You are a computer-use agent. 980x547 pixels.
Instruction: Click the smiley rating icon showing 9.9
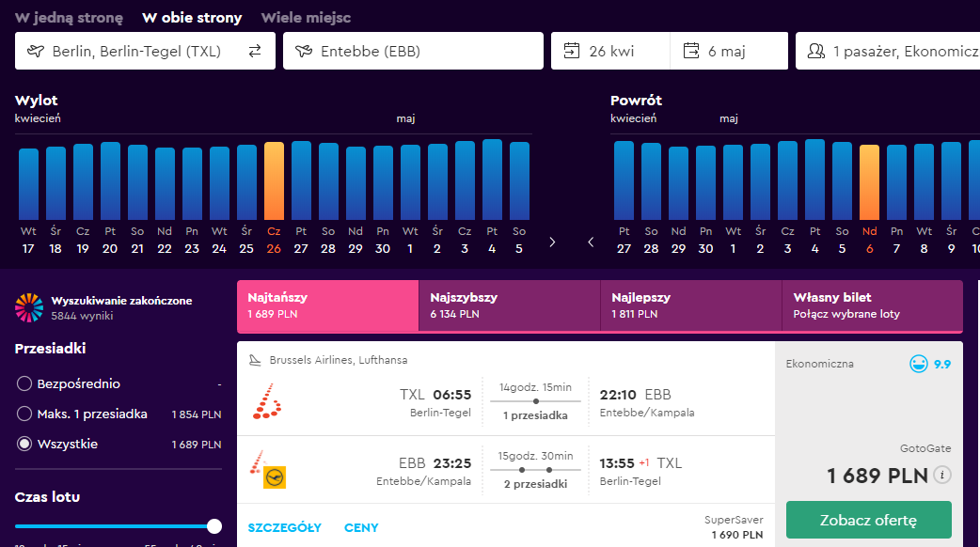pyautogui.click(x=919, y=364)
